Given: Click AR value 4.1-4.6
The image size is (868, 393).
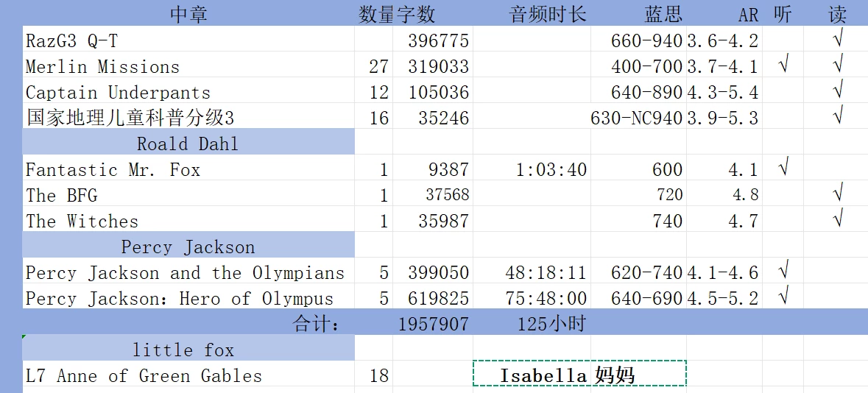Looking at the screenshot, I should pyautogui.click(x=724, y=272).
